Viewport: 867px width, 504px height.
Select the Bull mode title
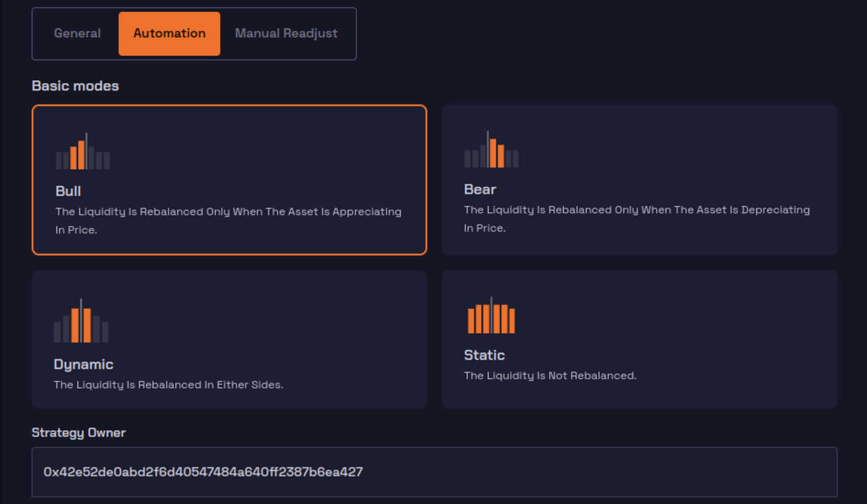(68, 191)
